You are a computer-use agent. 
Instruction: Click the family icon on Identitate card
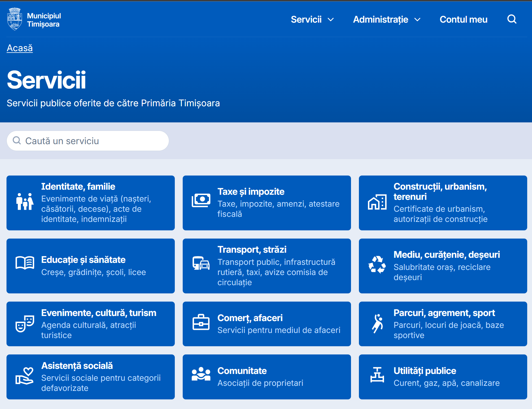25,202
